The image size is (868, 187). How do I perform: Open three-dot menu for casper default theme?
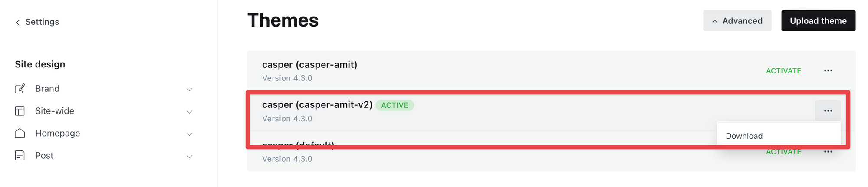tap(828, 152)
